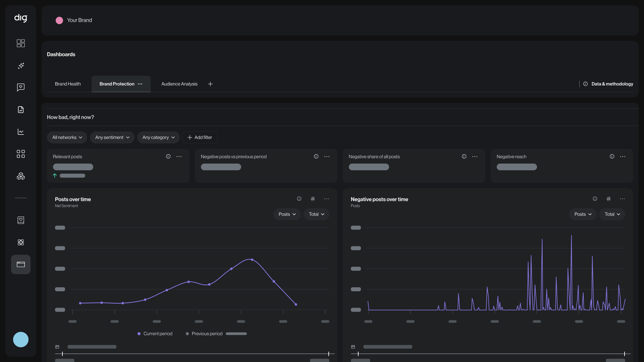The image size is (644, 362).
Task: Show info for Posts over time chart
Action: tap(299, 199)
